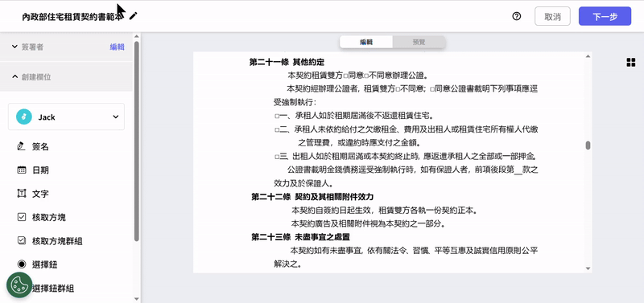Image resolution: width=644 pixels, height=303 pixels.
Task: Switch to the 預覽 tab
Action: (x=419, y=43)
